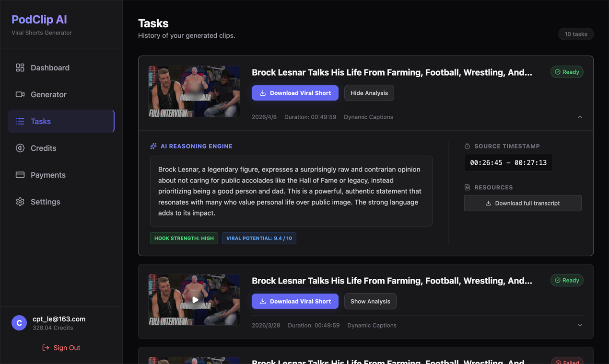Image resolution: width=609 pixels, height=364 pixels.
Task: Click the 2026/4/8 date text
Action: coord(264,117)
